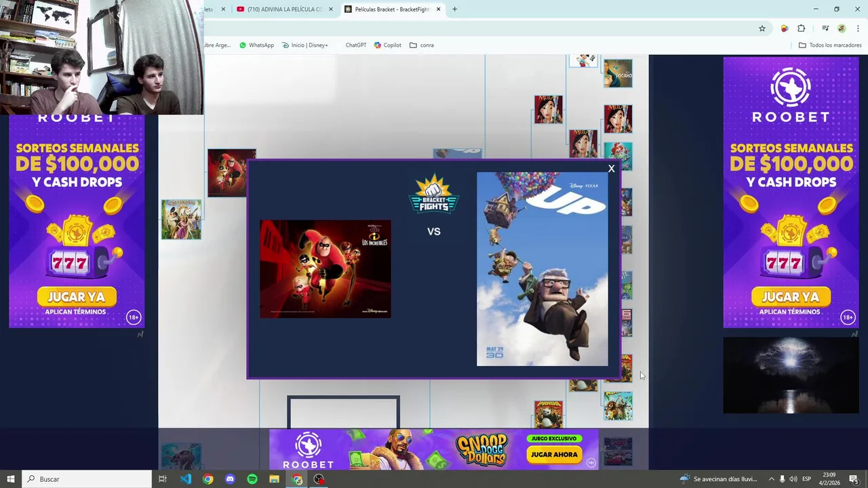Click the Bracket Fights logo in the popup
The image size is (868, 488).
point(434,193)
